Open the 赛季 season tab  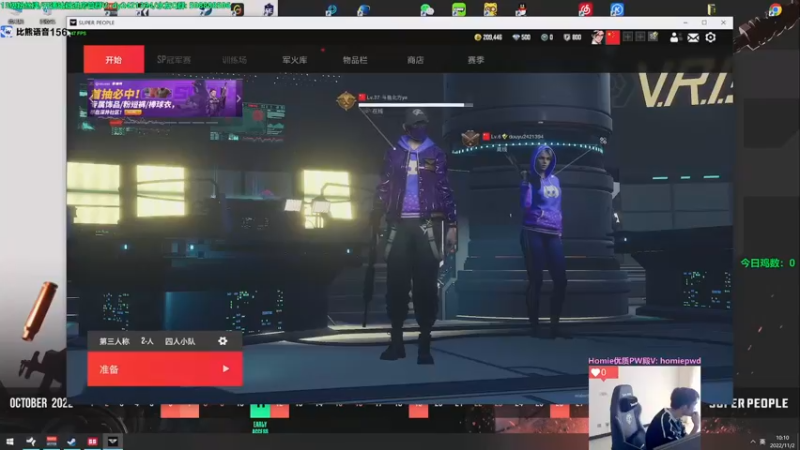[x=476, y=60]
